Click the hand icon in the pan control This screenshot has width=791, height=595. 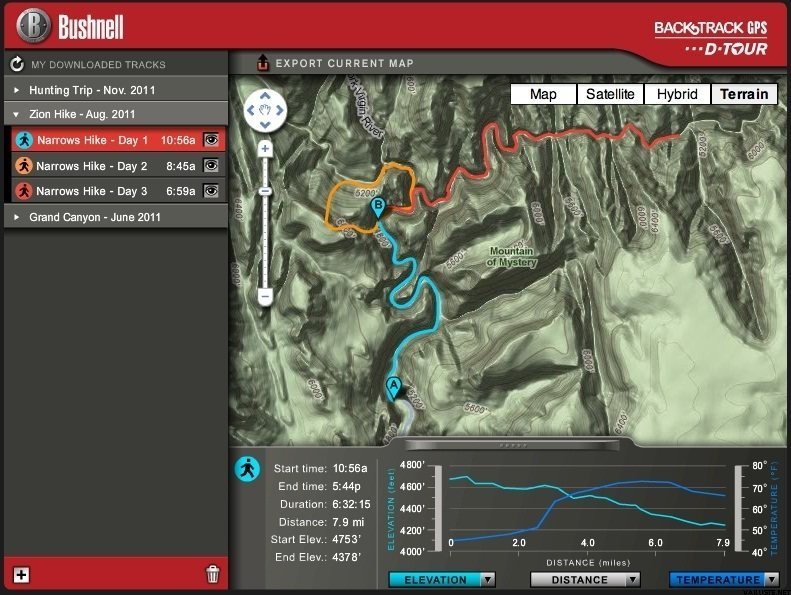[x=265, y=110]
